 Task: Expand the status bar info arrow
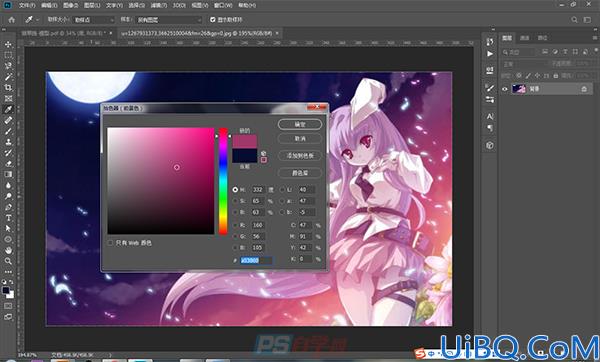click(x=110, y=355)
